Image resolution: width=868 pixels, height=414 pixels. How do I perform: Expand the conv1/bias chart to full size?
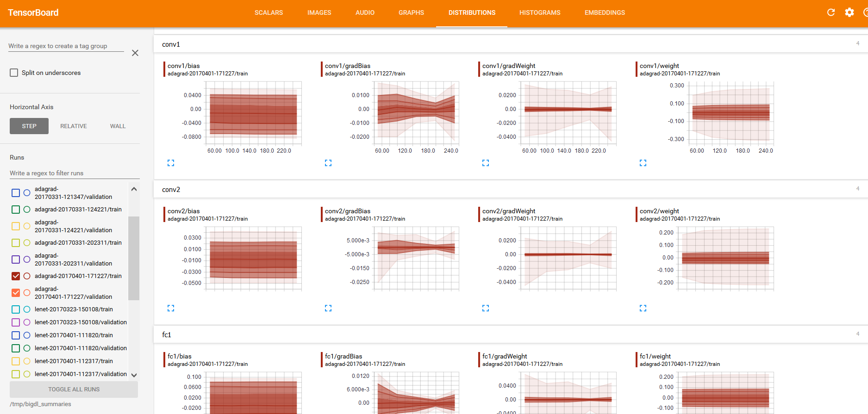[x=171, y=163]
